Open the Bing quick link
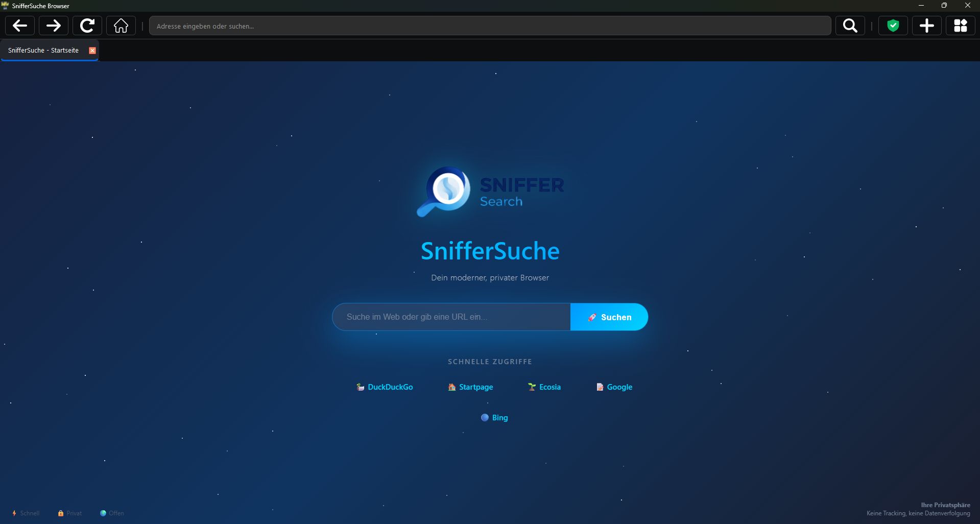The width and height of the screenshot is (980, 524). pos(494,418)
